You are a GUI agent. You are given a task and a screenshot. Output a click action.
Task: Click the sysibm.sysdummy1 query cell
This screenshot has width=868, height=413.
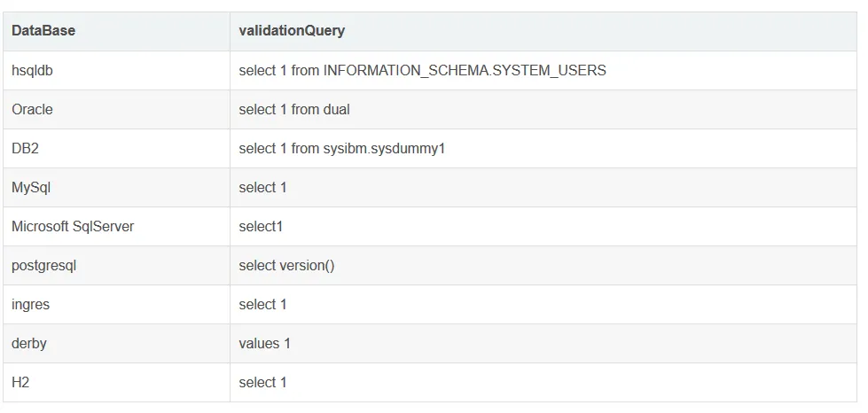click(341, 148)
